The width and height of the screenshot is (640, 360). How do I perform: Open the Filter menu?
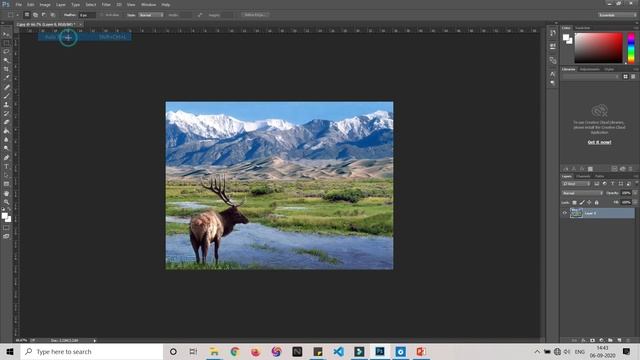[106, 4]
